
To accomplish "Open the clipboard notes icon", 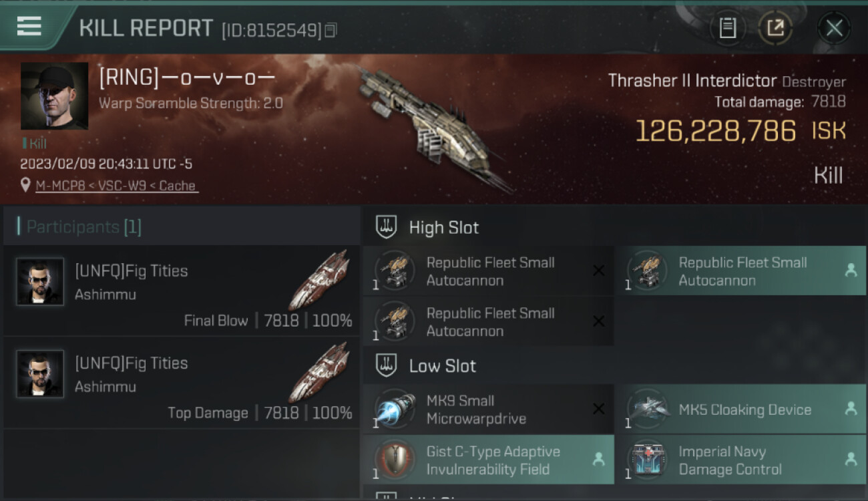I will 728,28.
